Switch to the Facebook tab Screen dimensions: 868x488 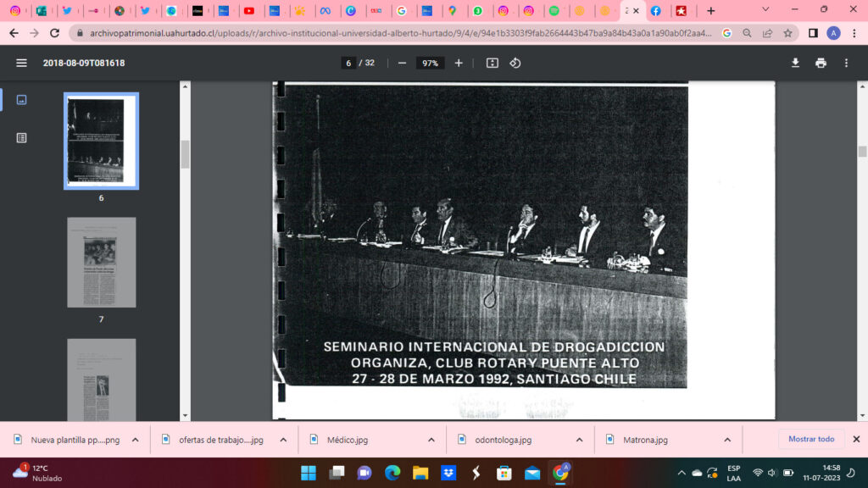tap(656, 10)
